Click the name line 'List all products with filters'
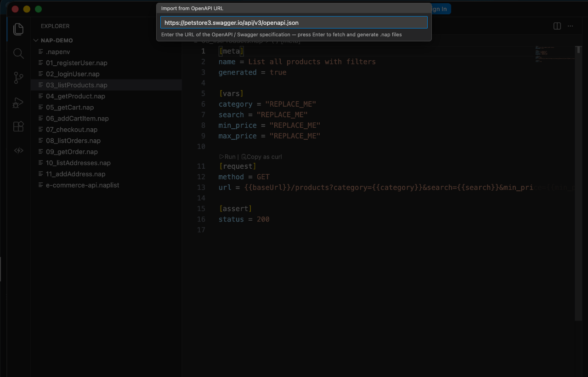 coord(297,62)
